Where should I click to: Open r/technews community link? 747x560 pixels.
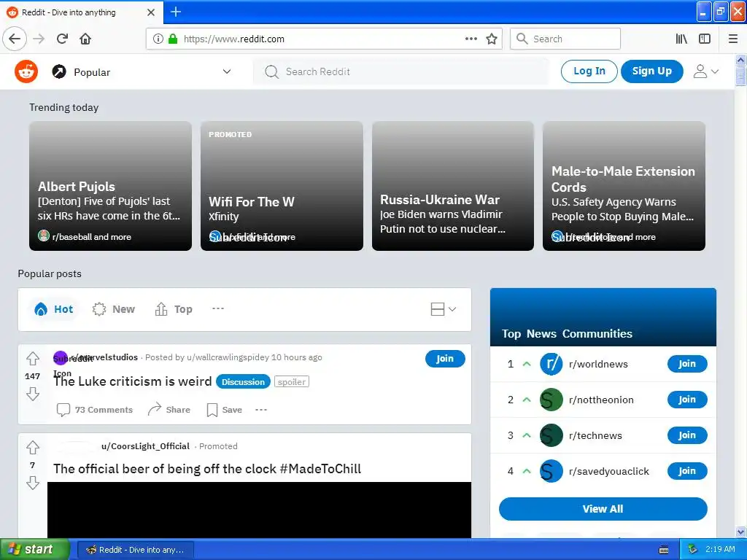click(x=595, y=435)
